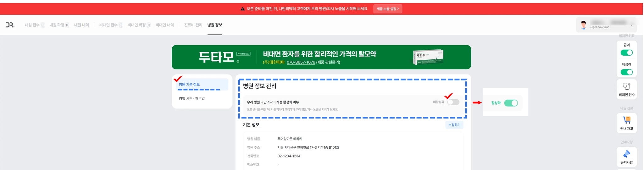The image size is (644, 170).
Task: Switch to the 비대면 내역 tab
Action: point(165,25)
